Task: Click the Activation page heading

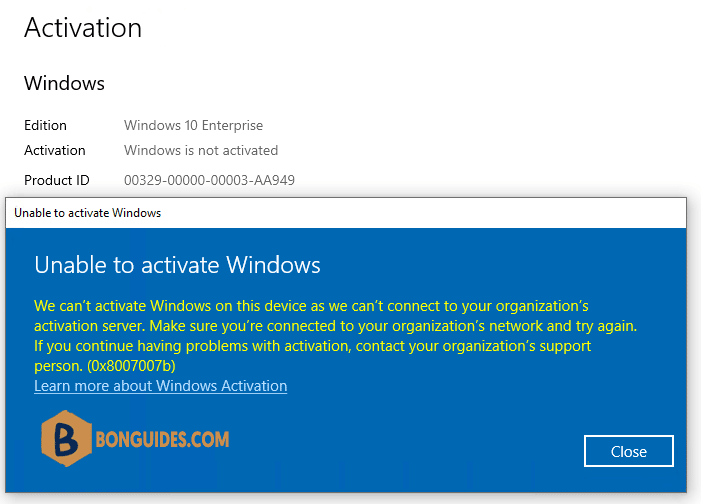Action: [83, 28]
